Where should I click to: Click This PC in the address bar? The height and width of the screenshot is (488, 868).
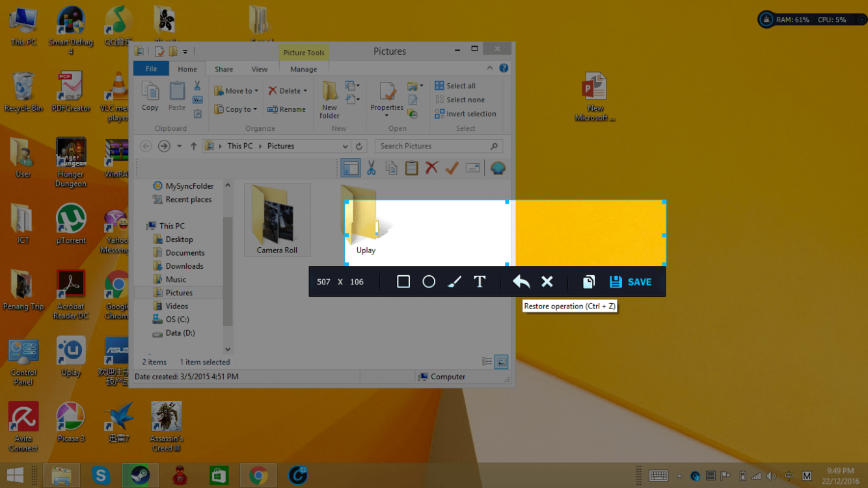240,146
